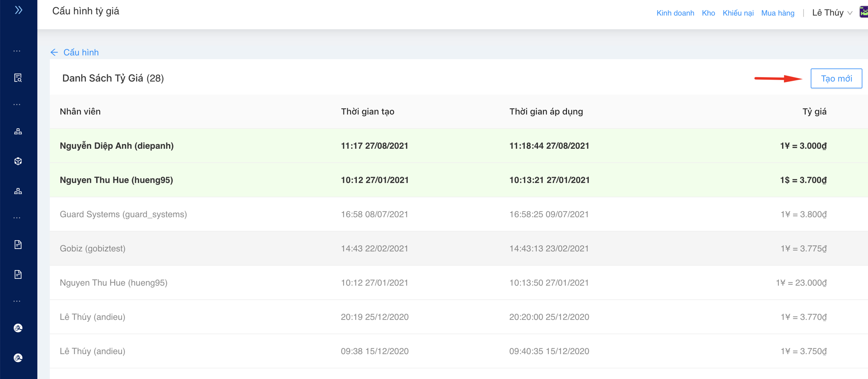Click the Thời gian áp dụng column header
The image size is (868, 379).
tap(546, 112)
